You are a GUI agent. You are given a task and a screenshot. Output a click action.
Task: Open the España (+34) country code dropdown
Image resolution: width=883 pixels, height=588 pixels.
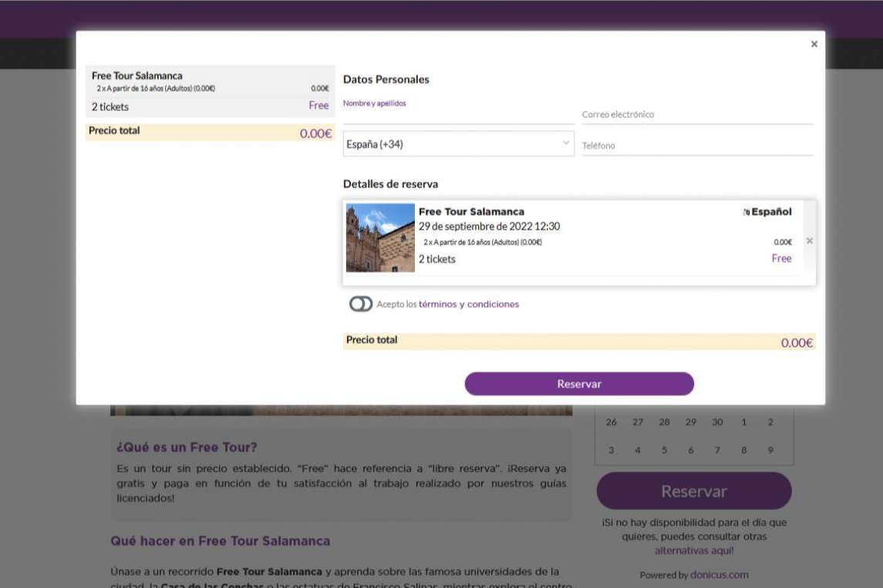[x=458, y=144]
